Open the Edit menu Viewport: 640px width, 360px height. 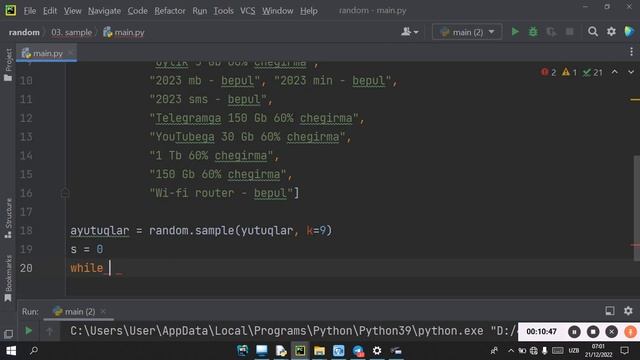point(50,11)
